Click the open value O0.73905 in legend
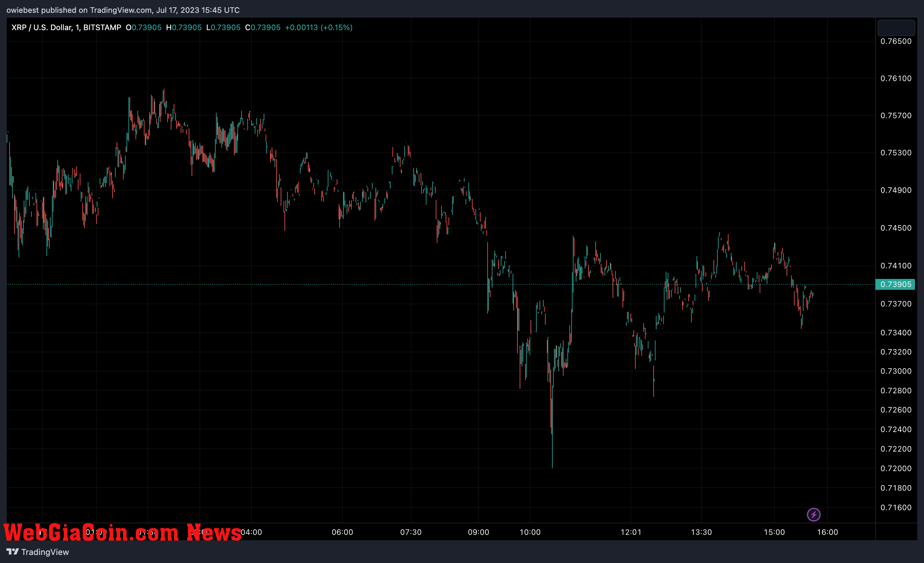The image size is (924, 563). coord(144,27)
